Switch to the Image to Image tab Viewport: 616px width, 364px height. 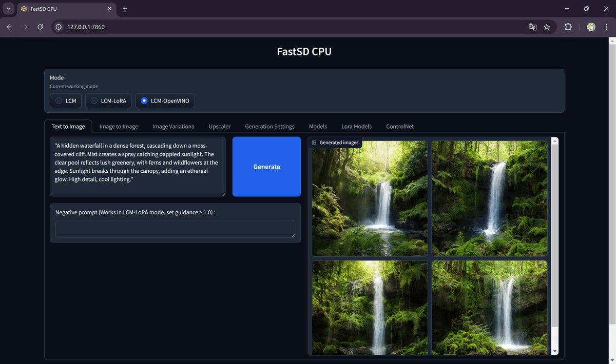tap(118, 126)
